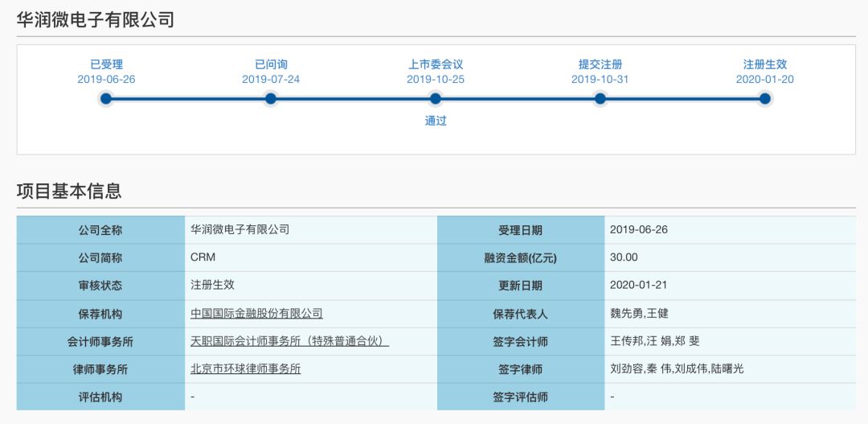Select the 上市委会议 timeline dot
Viewport: 868px width, 424px height.
click(x=436, y=99)
